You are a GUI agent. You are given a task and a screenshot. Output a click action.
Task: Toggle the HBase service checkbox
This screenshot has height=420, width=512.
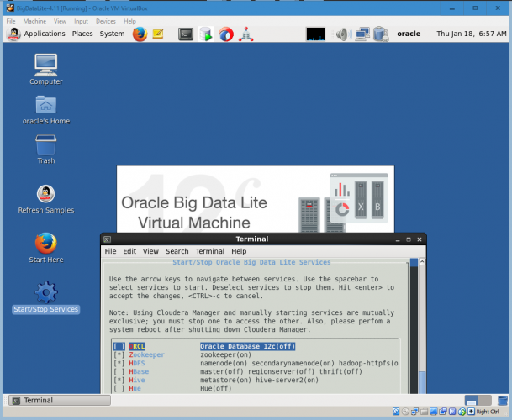pyautogui.click(x=119, y=372)
